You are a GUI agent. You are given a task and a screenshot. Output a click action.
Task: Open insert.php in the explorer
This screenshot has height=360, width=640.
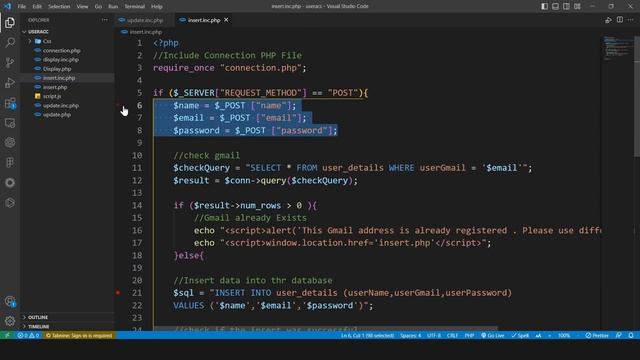(55, 87)
